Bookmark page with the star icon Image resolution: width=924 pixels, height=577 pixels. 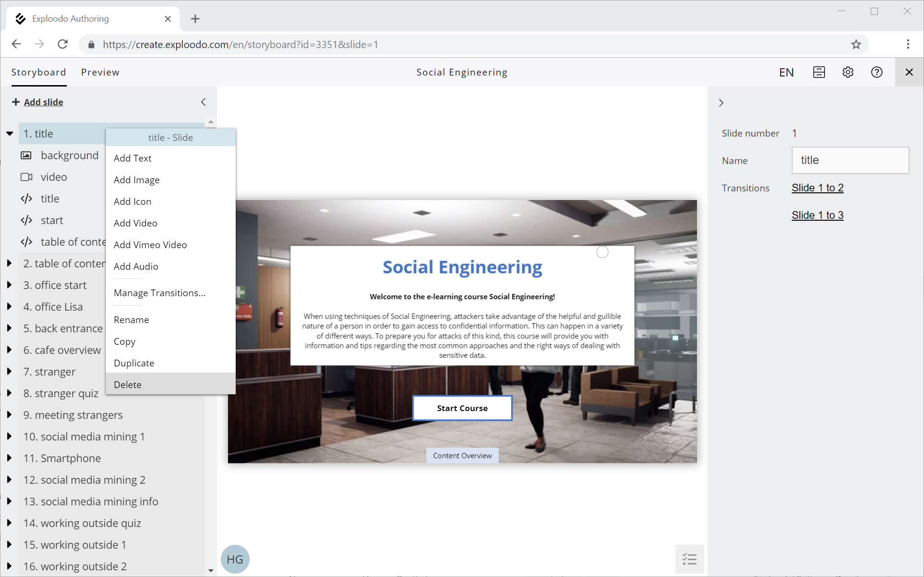[856, 44]
